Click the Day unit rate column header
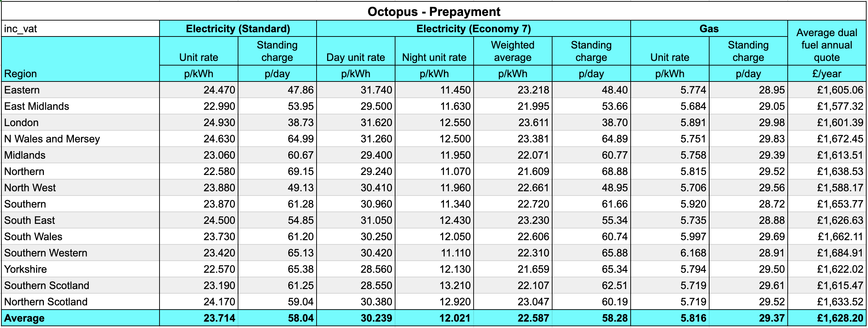Viewport: 868px width, 328px height. tap(355, 57)
